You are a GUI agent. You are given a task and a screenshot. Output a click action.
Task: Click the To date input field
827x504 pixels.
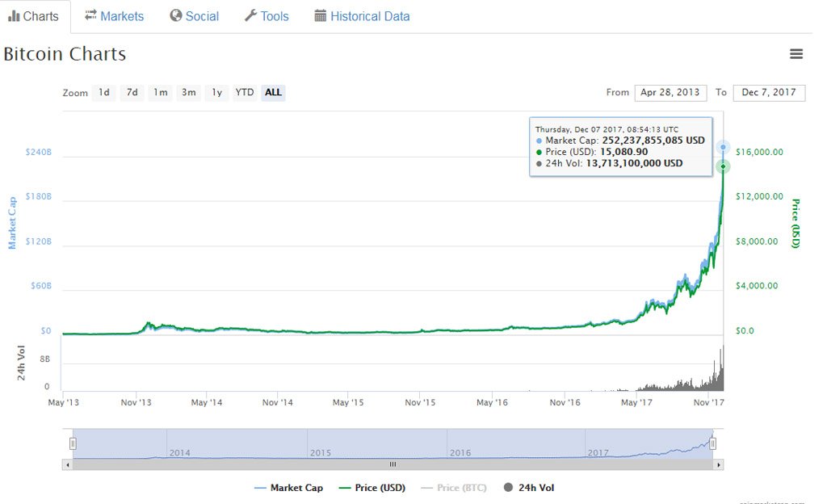pos(768,93)
